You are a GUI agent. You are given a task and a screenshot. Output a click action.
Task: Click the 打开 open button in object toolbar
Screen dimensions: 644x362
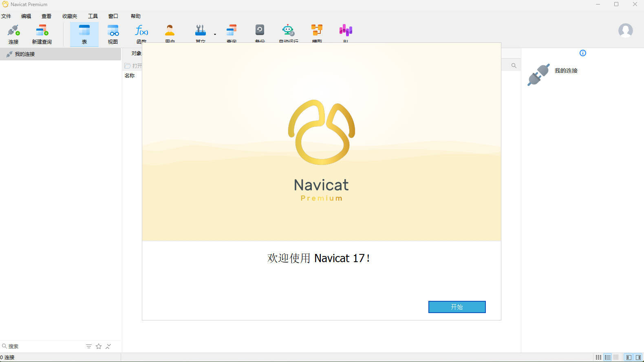133,66
